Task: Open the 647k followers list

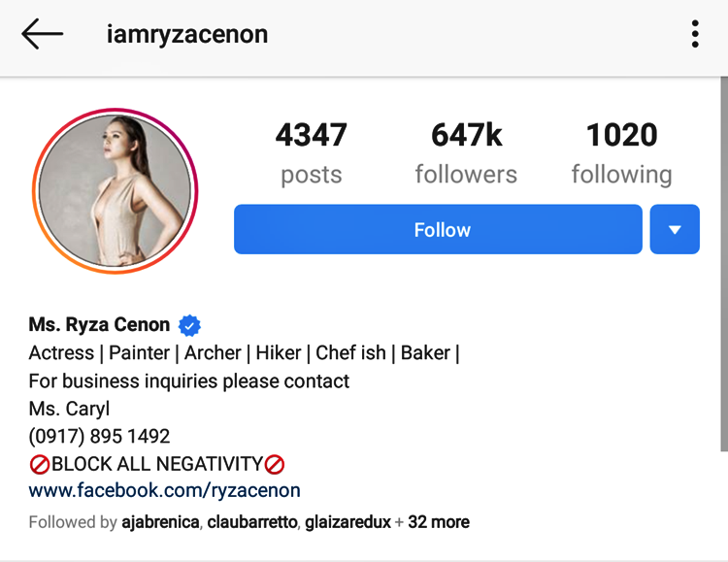Action: (x=466, y=153)
